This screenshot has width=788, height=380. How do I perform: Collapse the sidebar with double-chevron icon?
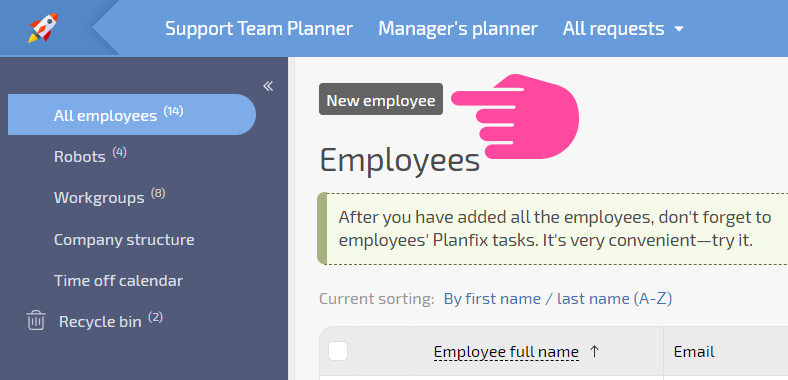[268, 86]
